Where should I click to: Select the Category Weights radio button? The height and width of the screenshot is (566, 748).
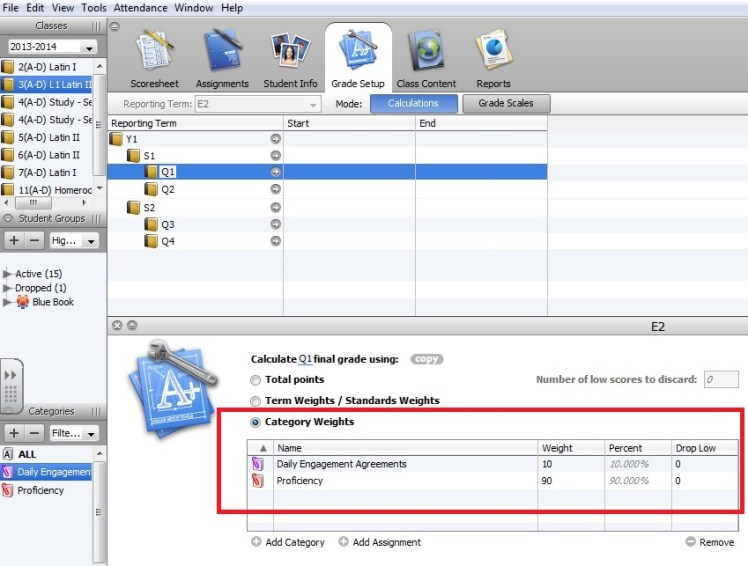click(256, 423)
